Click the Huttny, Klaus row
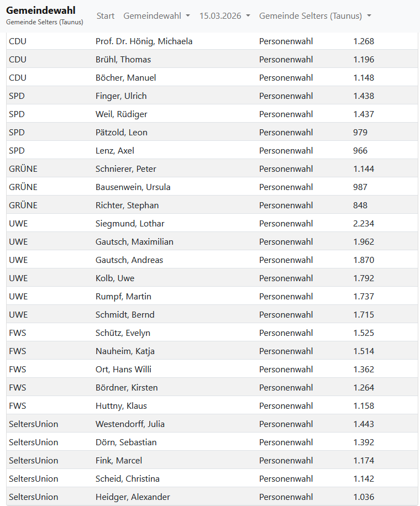The height and width of the screenshot is (506, 420). 121,406
